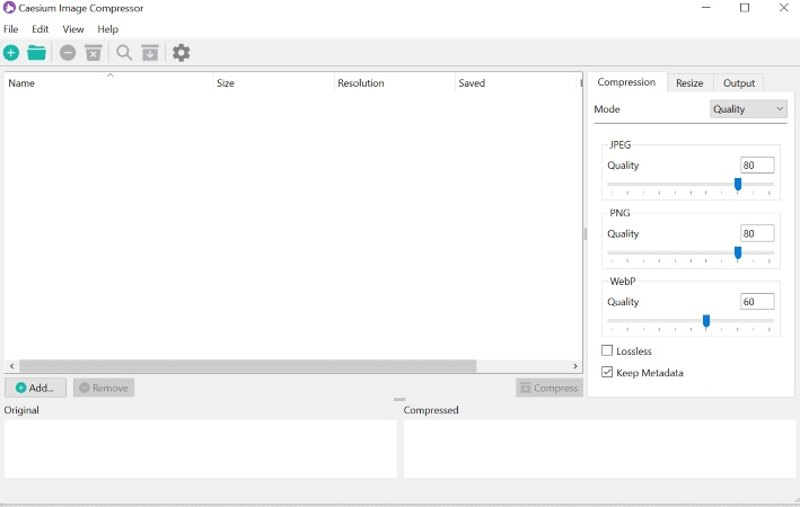Screen dimensions: 800x507
Task: Sort list by the Saved column header
Action: coord(517,83)
